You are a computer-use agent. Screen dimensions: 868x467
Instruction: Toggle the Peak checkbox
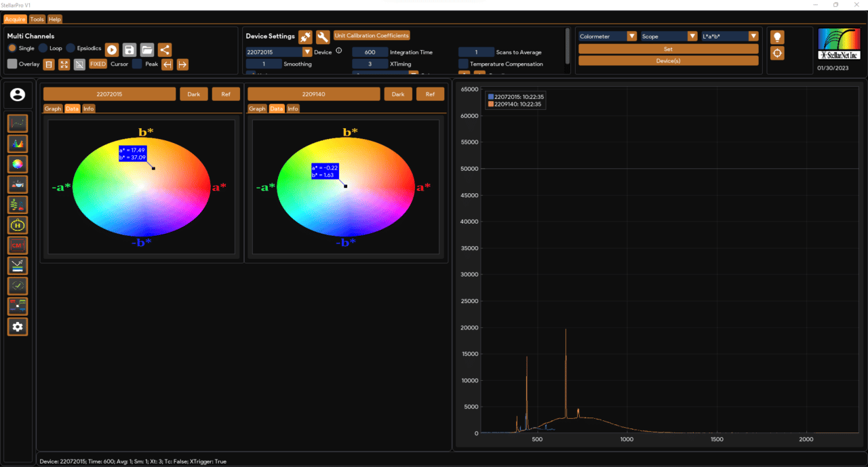(x=138, y=64)
